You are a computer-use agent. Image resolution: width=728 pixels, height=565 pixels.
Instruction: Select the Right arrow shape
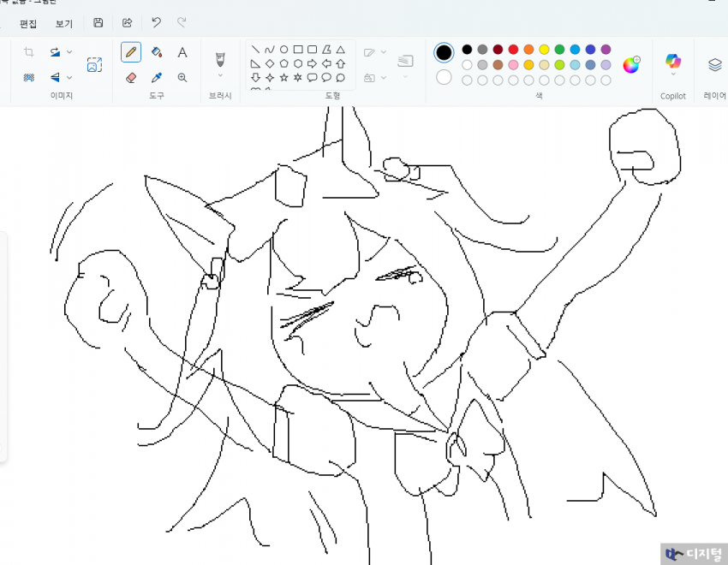[x=312, y=63]
